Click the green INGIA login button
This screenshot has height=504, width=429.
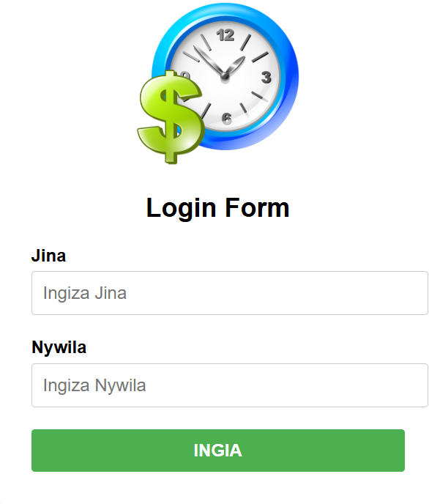(x=218, y=451)
